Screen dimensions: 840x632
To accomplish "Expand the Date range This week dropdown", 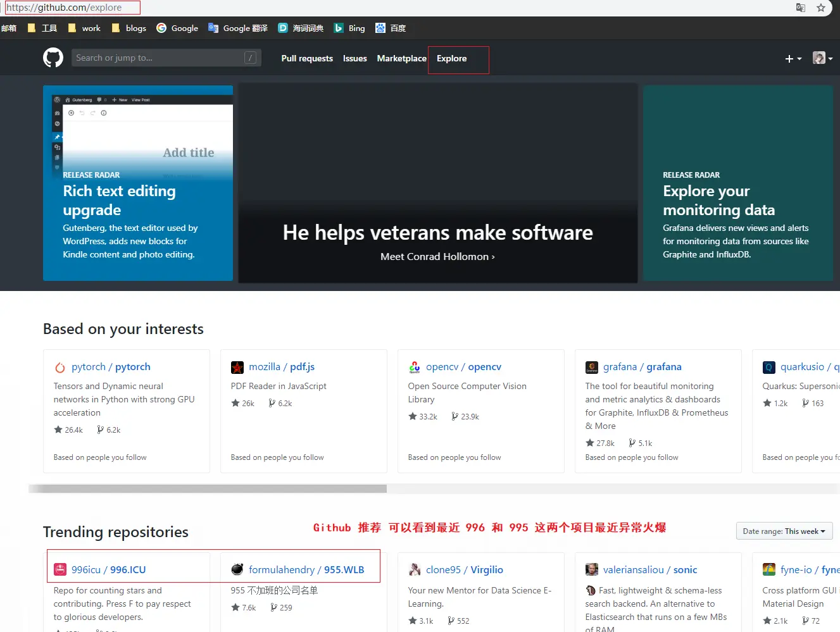I will coord(784,531).
